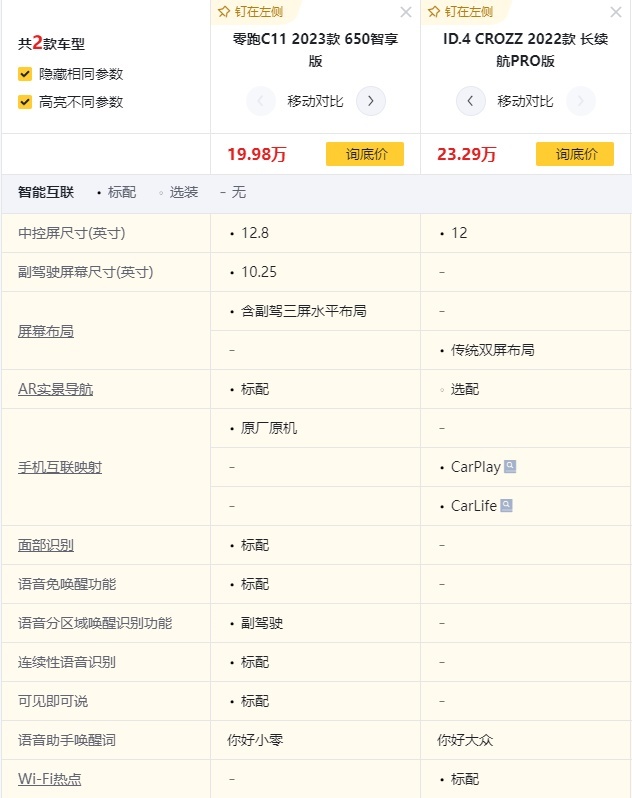Click 询底价 button for ID.4 CROZZ

tap(575, 154)
